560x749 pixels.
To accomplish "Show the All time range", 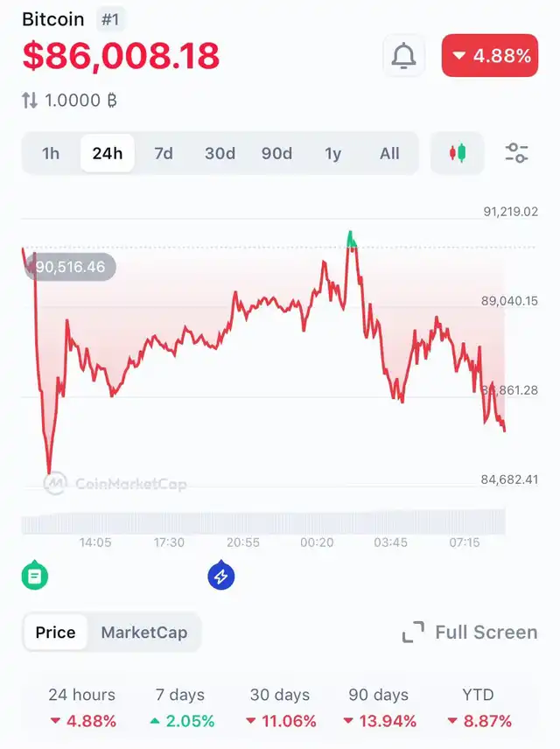I will (x=389, y=153).
